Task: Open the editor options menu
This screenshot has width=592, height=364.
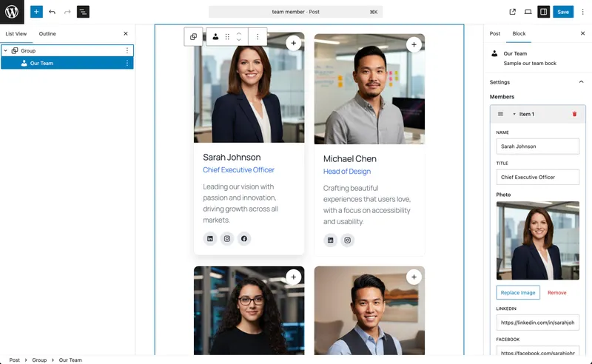Action: [582, 12]
